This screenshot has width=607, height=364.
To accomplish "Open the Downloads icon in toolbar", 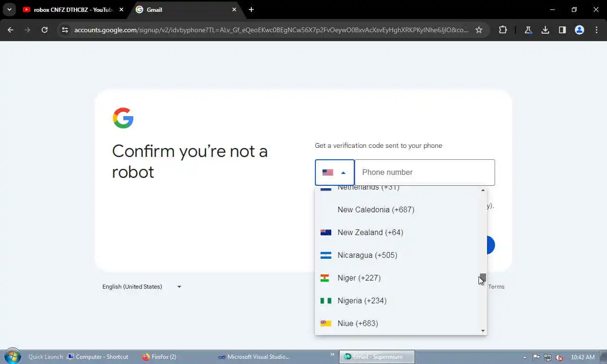I will pos(545,30).
